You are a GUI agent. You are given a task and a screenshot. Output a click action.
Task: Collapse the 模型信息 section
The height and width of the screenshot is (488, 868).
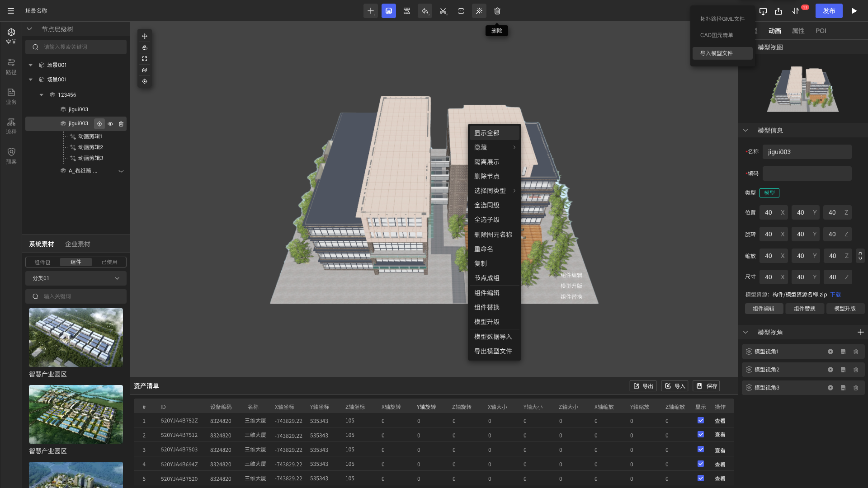745,130
